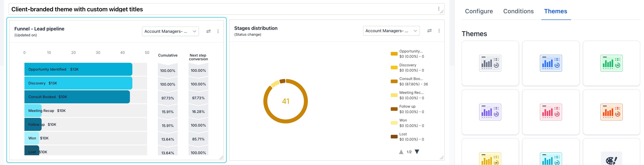Click the Meeting Rec... legend entry text

point(412,95)
